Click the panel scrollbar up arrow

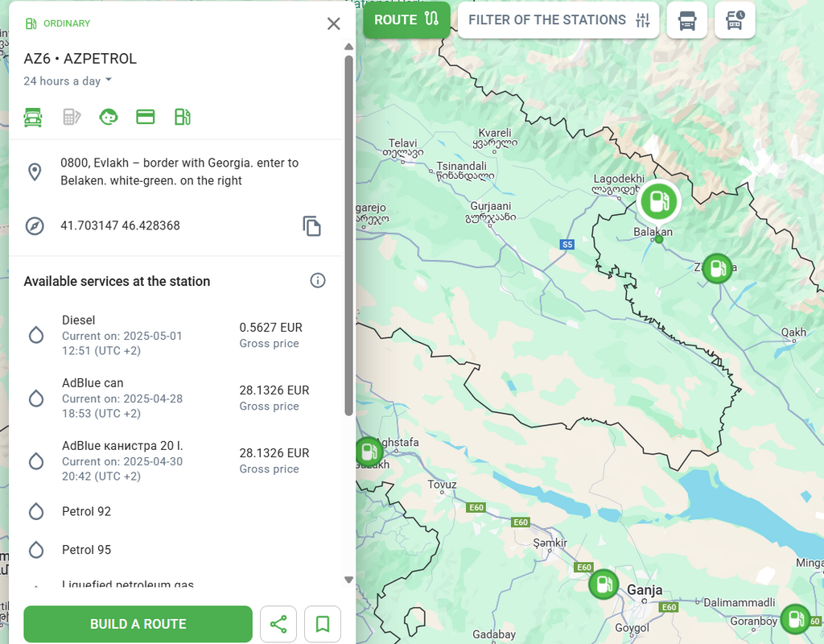(x=348, y=47)
